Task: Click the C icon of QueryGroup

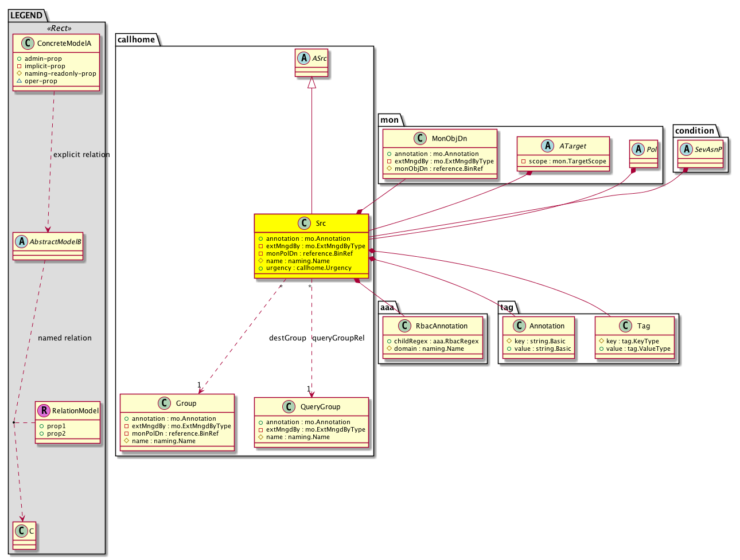Action: click(x=289, y=407)
